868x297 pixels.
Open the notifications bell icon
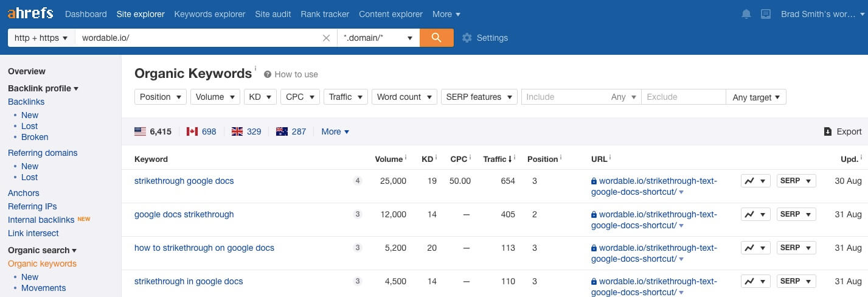[x=746, y=14]
